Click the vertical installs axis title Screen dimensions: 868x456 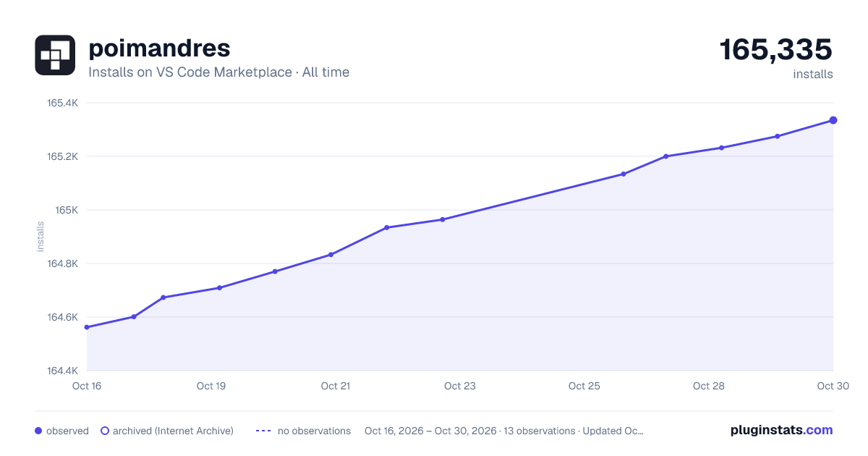[x=41, y=237]
